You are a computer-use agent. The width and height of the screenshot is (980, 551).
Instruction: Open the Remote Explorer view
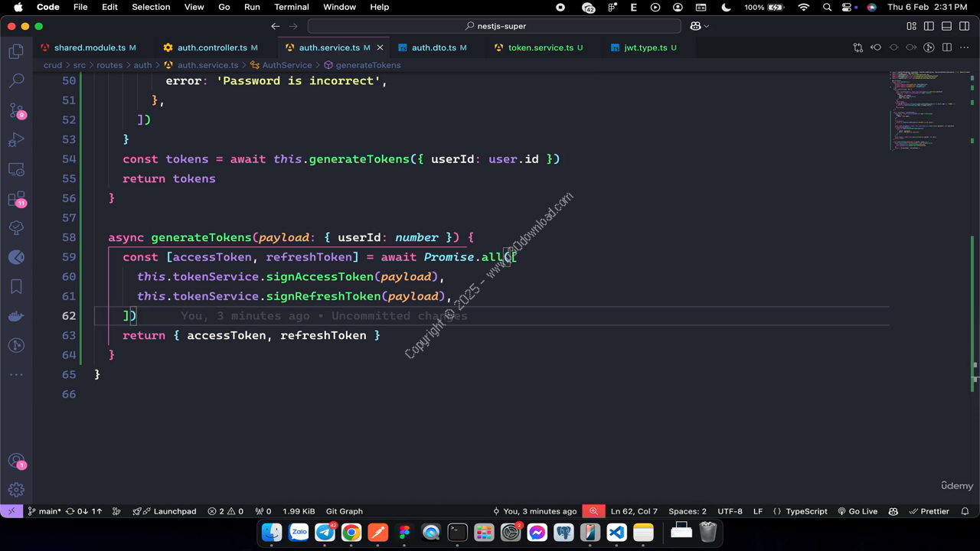(x=16, y=169)
